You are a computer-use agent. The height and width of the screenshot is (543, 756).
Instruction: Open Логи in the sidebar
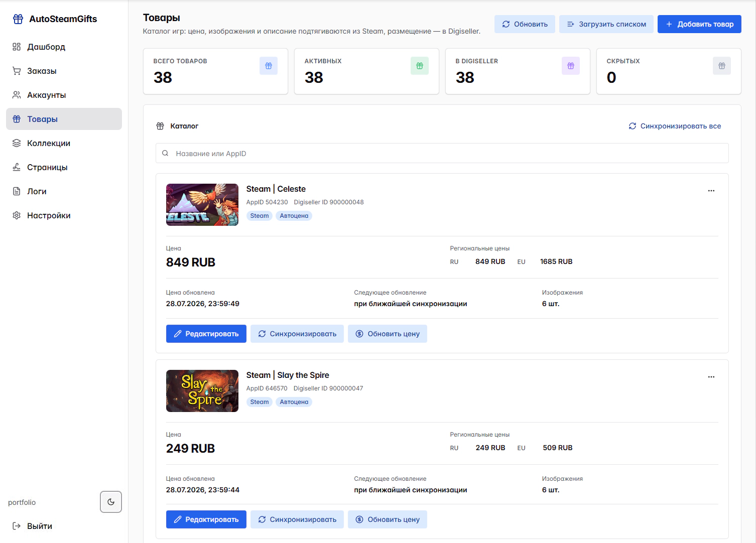(x=64, y=191)
